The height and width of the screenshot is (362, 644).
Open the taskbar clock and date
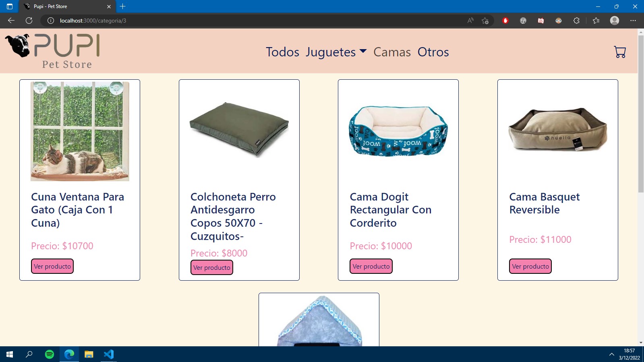tap(629, 354)
